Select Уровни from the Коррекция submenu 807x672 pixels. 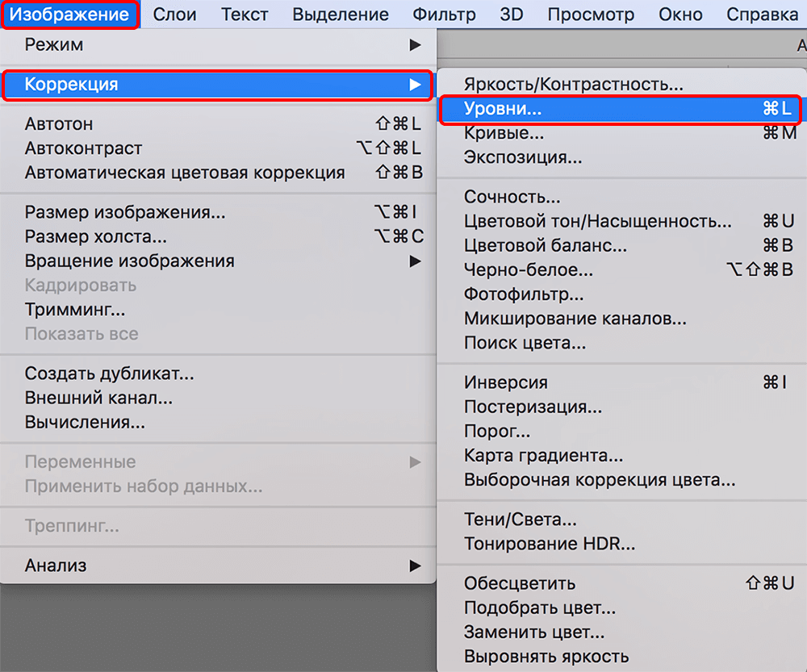(502, 109)
